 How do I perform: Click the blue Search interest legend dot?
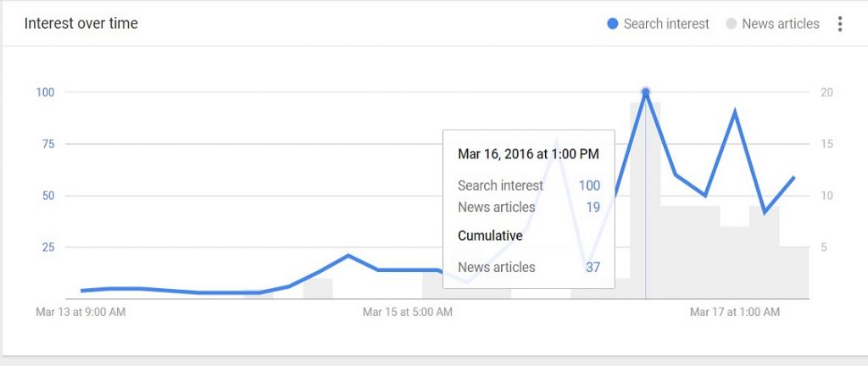pos(613,24)
